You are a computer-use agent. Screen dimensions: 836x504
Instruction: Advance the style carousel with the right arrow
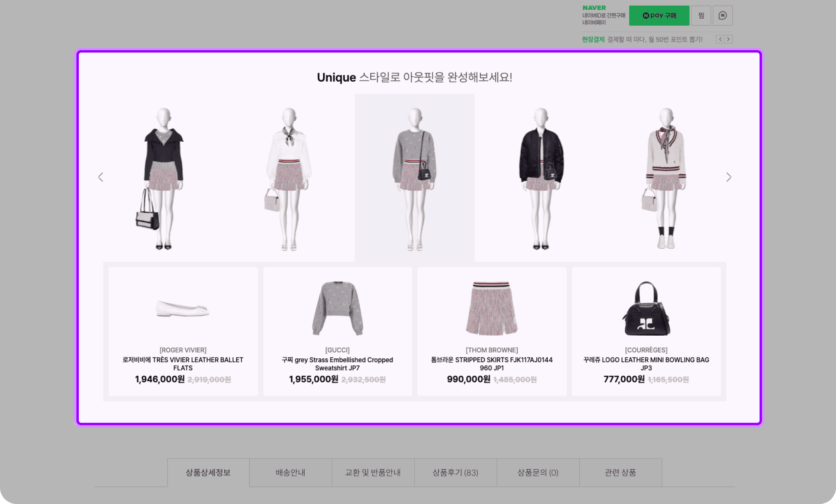point(729,177)
